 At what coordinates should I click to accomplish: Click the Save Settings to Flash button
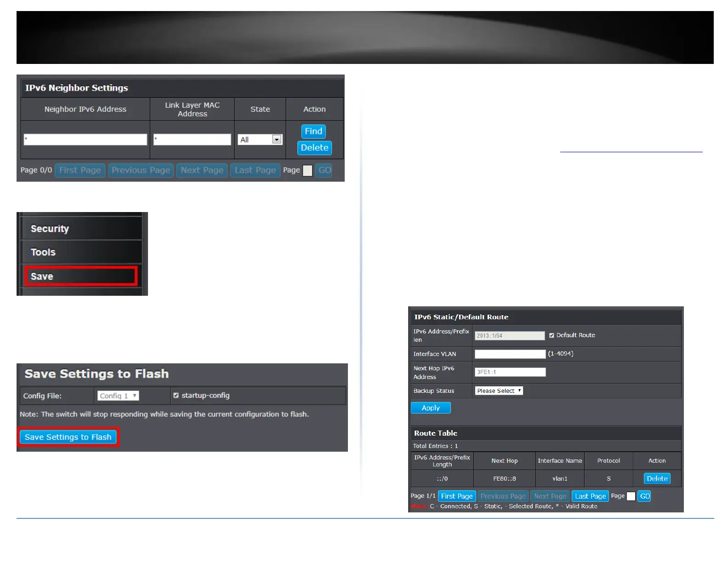tap(68, 437)
